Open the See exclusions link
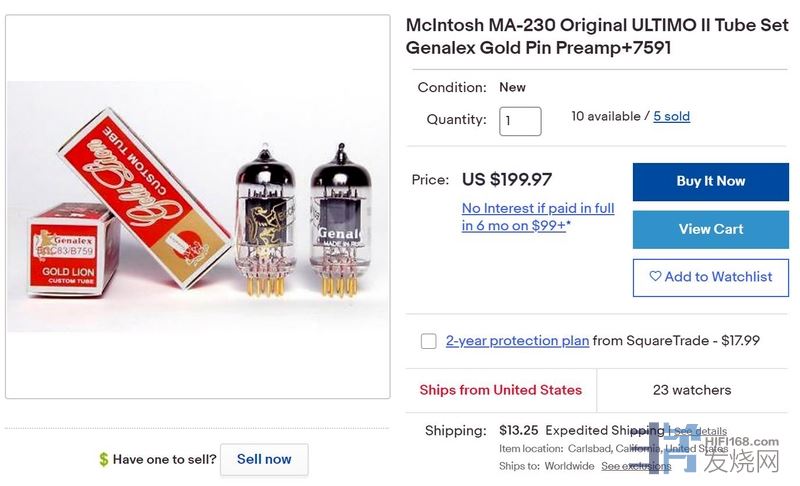 636,466
